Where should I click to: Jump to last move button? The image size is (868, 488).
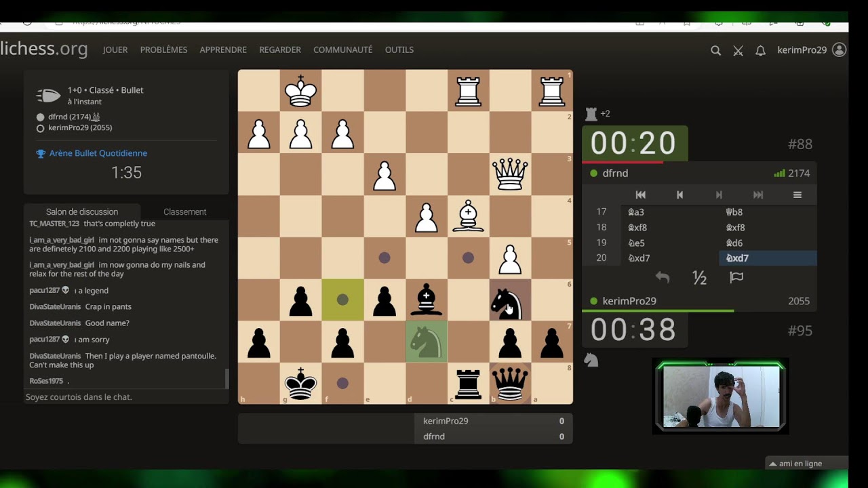758,195
